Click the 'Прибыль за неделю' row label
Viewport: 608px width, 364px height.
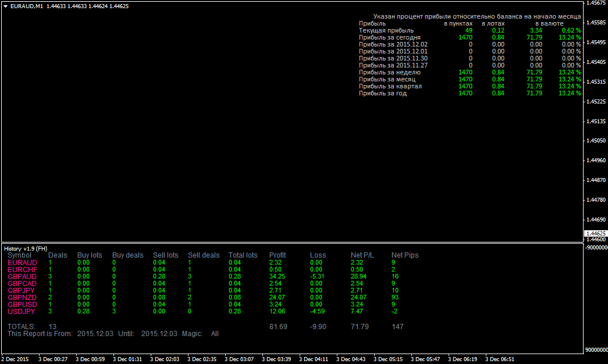pyautogui.click(x=390, y=72)
